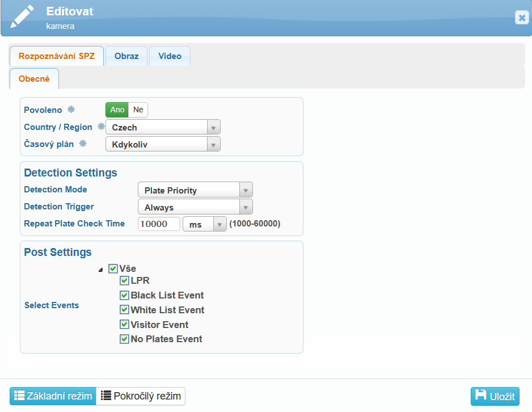Click the Repeat Plate Check Time field
Screen dimensions: 532x412
click(x=159, y=224)
